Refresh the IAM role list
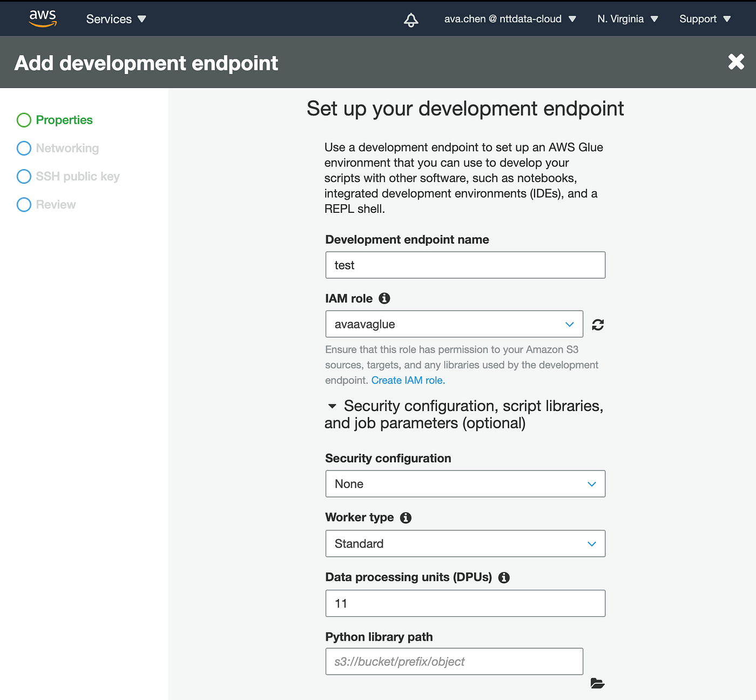This screenshot has height=700, width=756. [x=597, y=324]
